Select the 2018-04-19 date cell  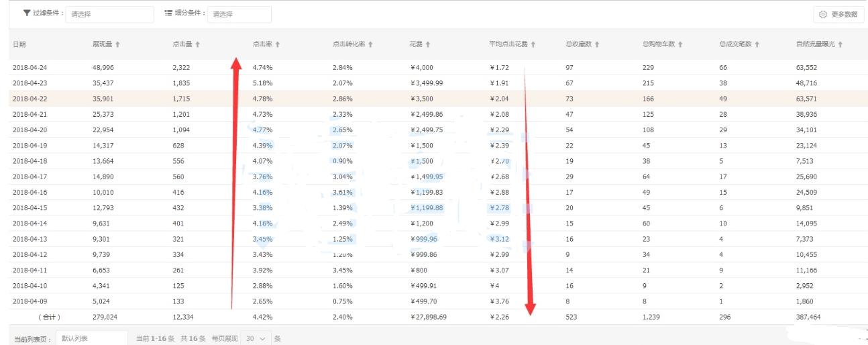pyautogui.click(x=31, y=146)
